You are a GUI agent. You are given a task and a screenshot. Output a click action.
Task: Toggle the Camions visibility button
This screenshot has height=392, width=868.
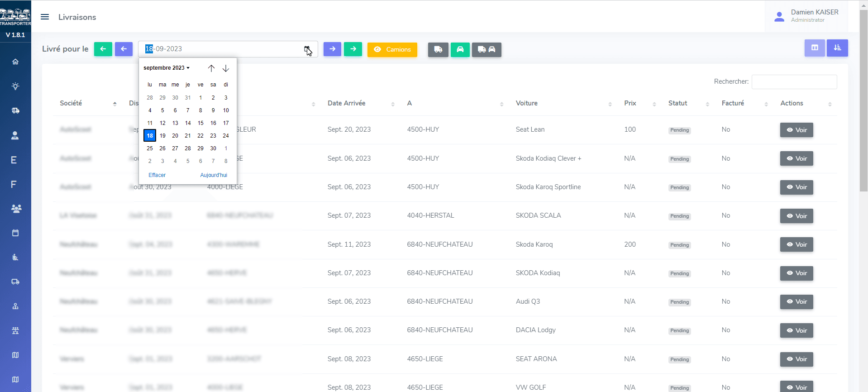[392, 49]
